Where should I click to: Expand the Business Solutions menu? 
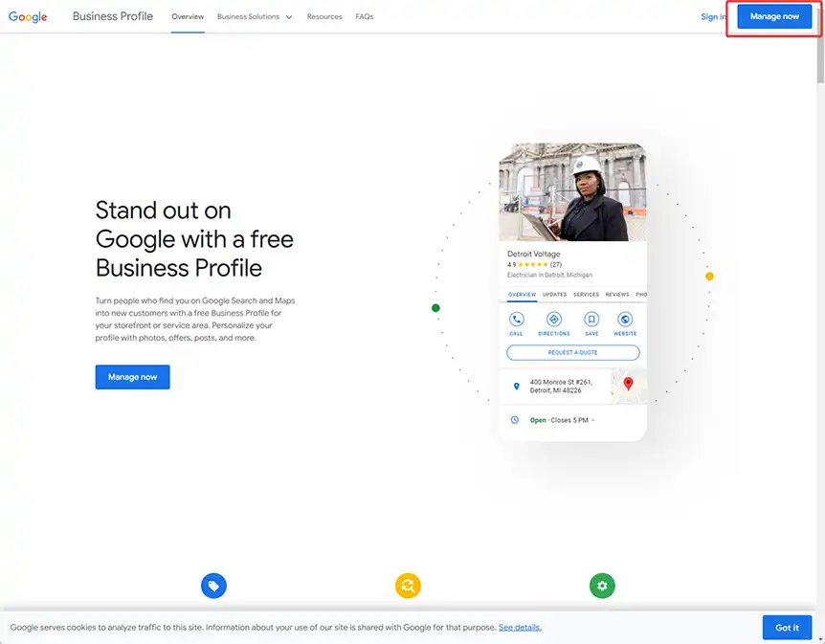[x=255, y=17]
